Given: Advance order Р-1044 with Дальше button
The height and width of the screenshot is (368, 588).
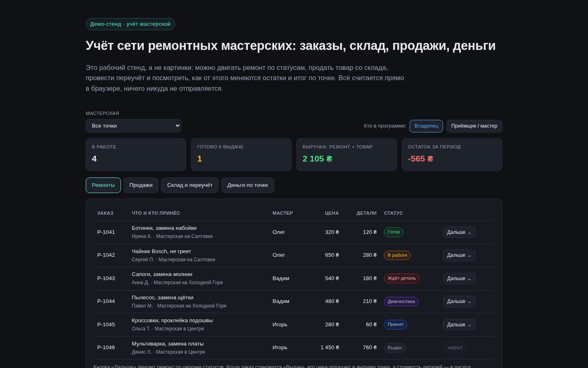Looking at the screenshot, I should tap(459, 301).
